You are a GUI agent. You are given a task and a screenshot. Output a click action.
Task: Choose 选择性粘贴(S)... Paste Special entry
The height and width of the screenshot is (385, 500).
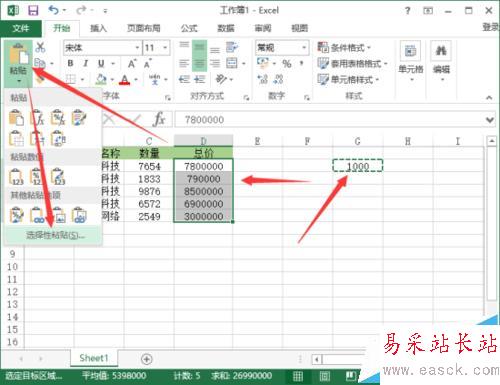click(x=53, y=235)
